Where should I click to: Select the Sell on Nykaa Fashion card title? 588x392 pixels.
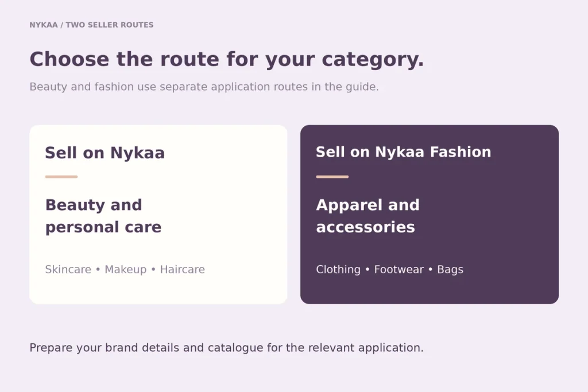click(x=403, y=152)
